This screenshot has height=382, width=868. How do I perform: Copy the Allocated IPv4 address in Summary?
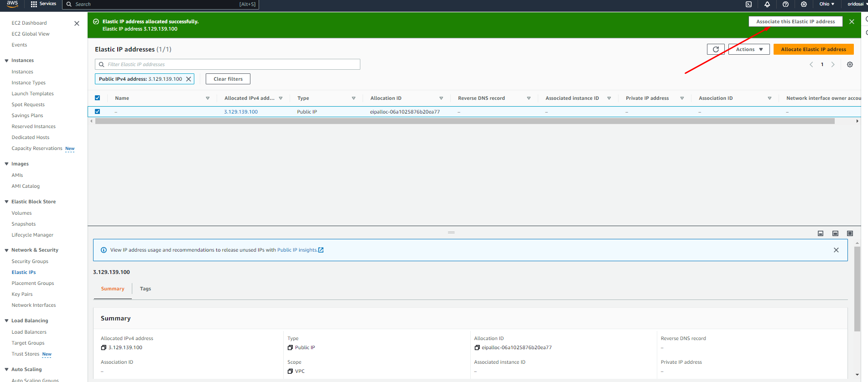tap(104, 347)
